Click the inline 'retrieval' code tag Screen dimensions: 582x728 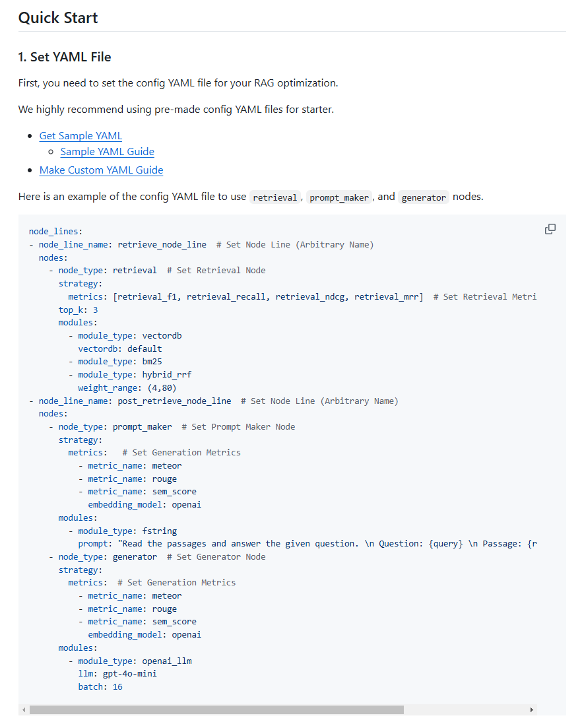(275, 197)
